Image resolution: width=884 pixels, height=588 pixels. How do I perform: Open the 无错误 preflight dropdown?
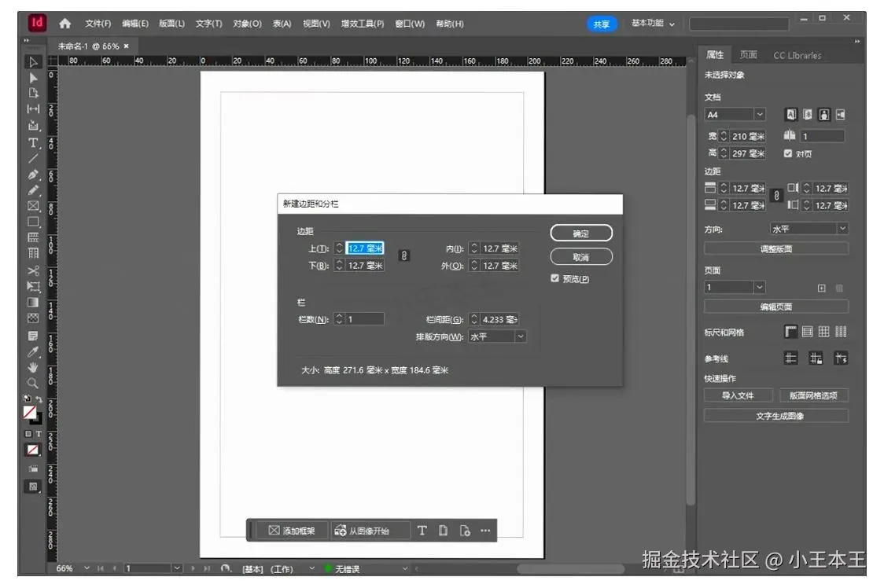coord(405,568)
